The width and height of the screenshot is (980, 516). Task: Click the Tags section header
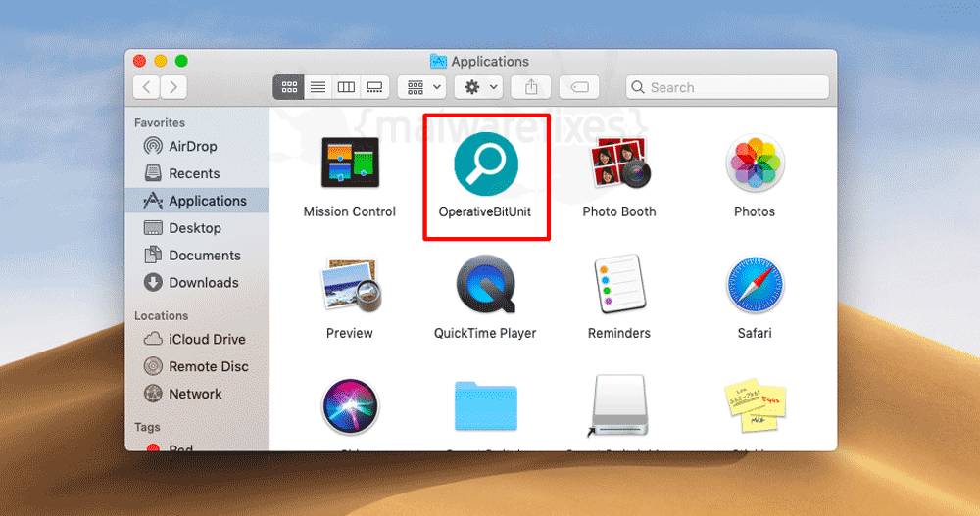click(147, 427)
